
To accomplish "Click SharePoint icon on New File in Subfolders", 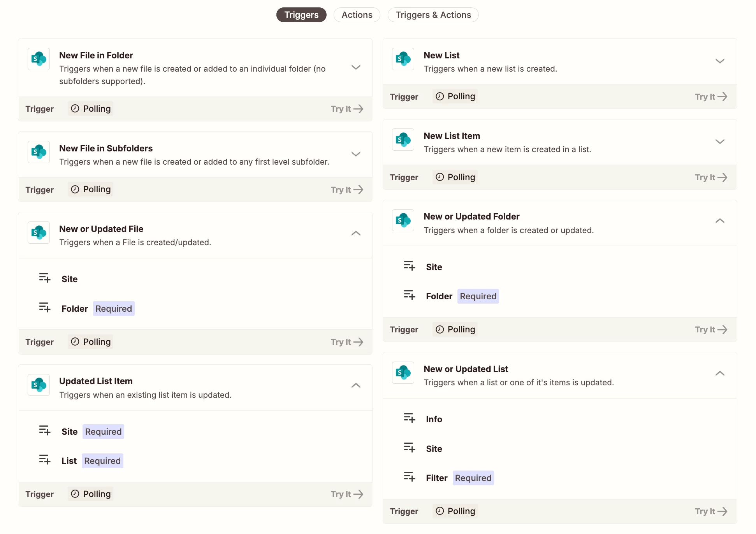I will point(39,152).
